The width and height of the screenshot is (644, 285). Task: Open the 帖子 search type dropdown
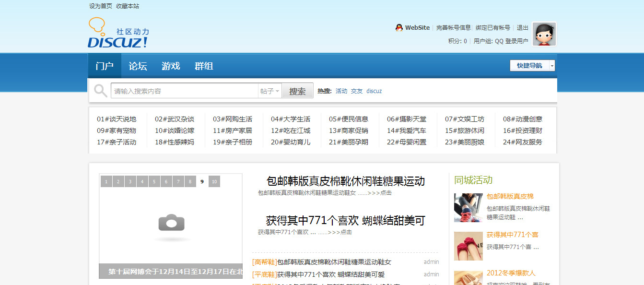tap(269, 91)
